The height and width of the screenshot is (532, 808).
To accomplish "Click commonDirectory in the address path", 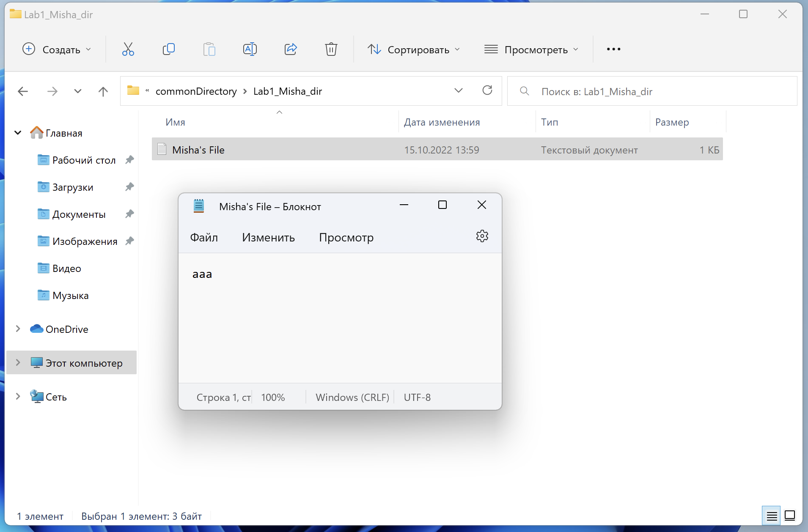I will click(x=196, y=91).
